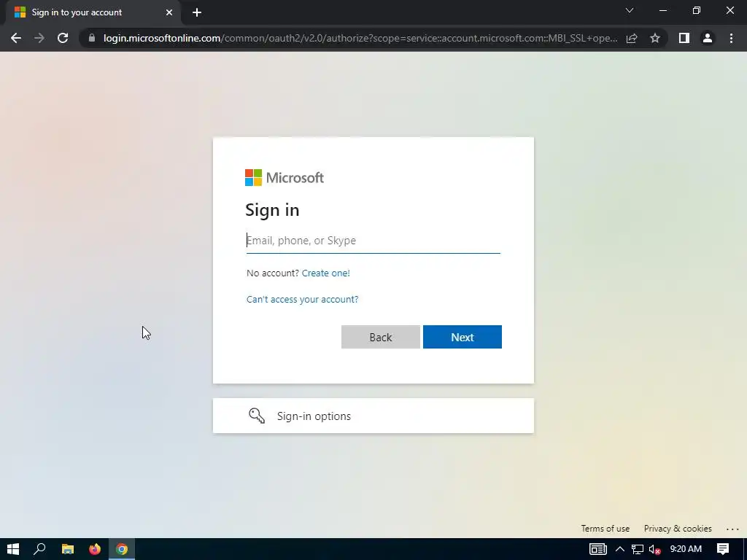Show hidden tray icons chevron

point(620,549)
